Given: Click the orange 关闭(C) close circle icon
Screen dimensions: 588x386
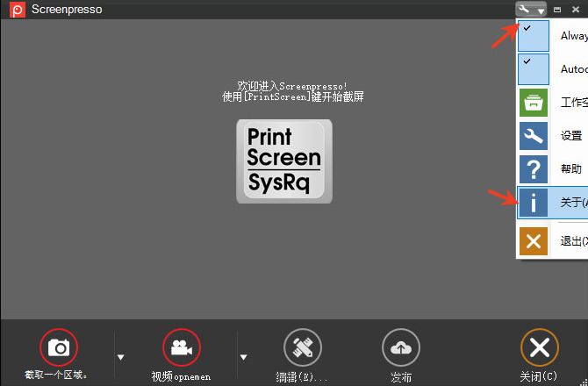Looking at the screenshot, I should click(540, 347).
